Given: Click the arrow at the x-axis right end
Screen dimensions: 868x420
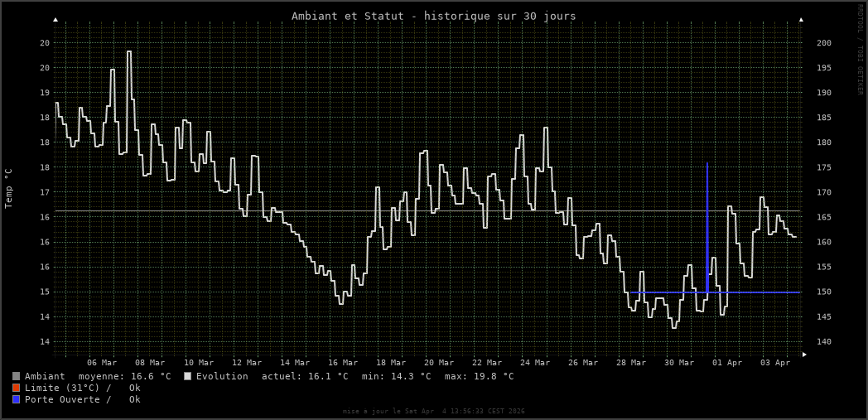Looking at the screenshot, I should [x=804, y=355].
